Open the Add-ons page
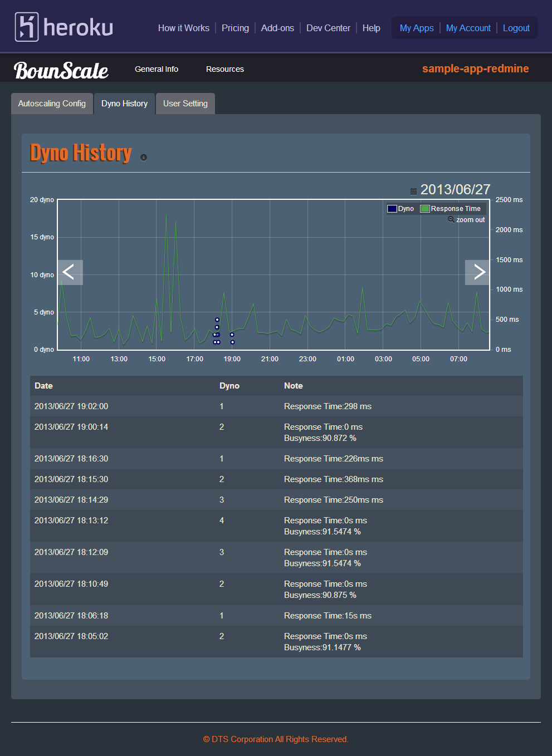Viewport: 552px width, 756px height. pos(277,28)
